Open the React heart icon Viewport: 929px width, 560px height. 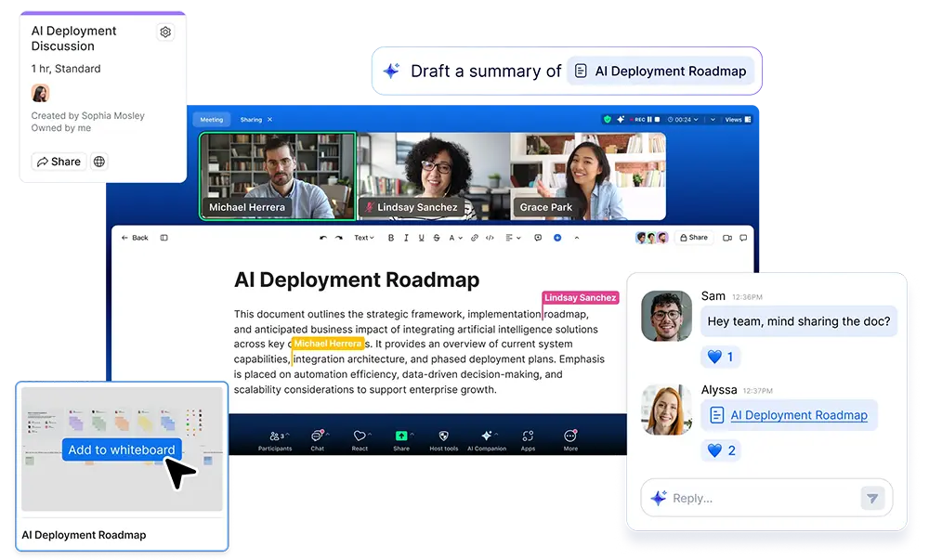click(360, 436)
